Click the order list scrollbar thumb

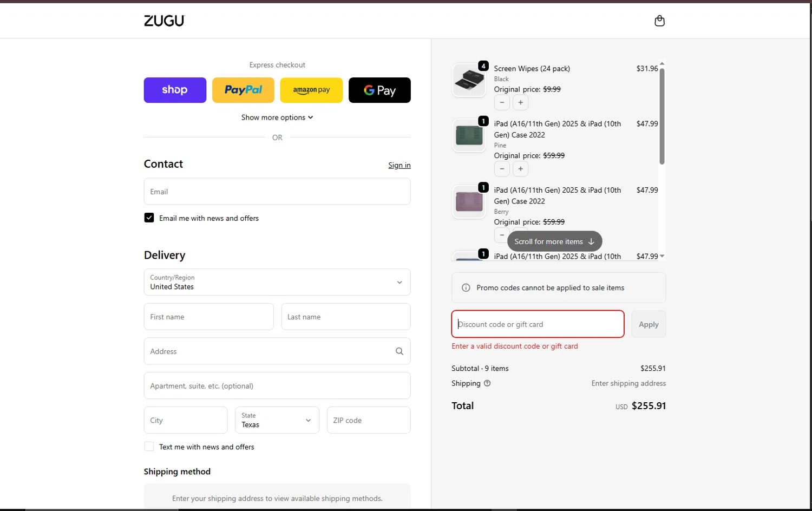tap(662, 116)
